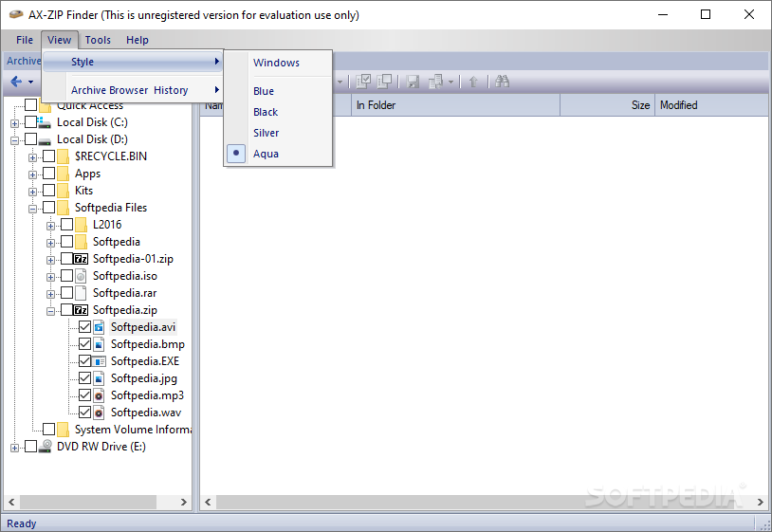Image resolution: width=772 pixels, height=532 pixels.
Task: Click the Save floppy disk toolbar icon
Action: pyautogui.click(x=413, y=82)
